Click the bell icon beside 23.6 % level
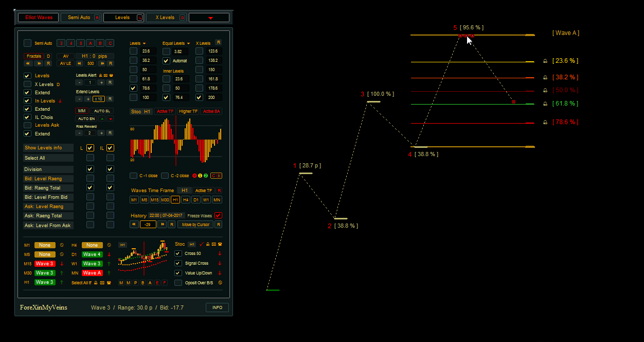Screen dimensions: 644x342 click(x=545, y=61)
